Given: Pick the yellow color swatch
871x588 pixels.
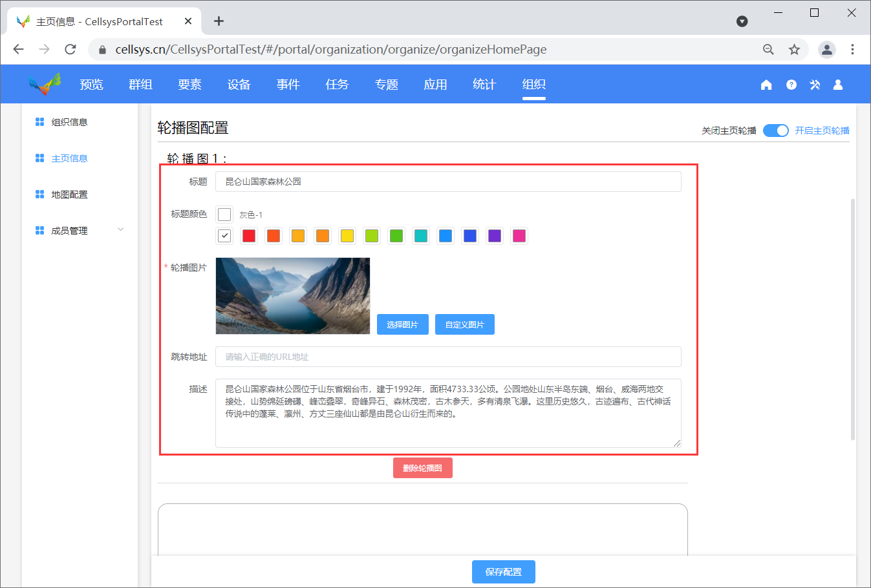Looking at the screenshot, I should tap(347, 236).
